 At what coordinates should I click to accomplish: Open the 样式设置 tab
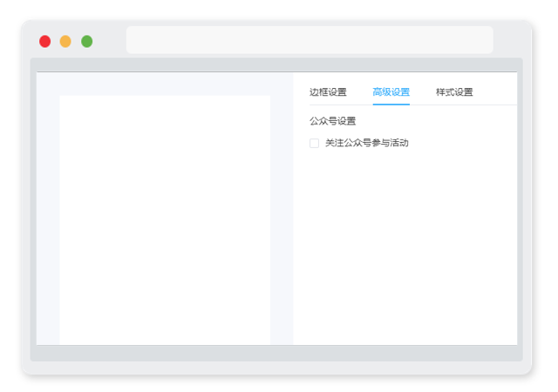454,92
